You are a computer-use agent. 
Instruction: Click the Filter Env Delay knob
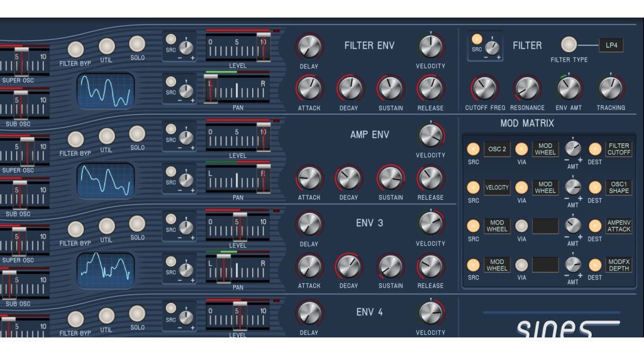click(x=309, y=46)
